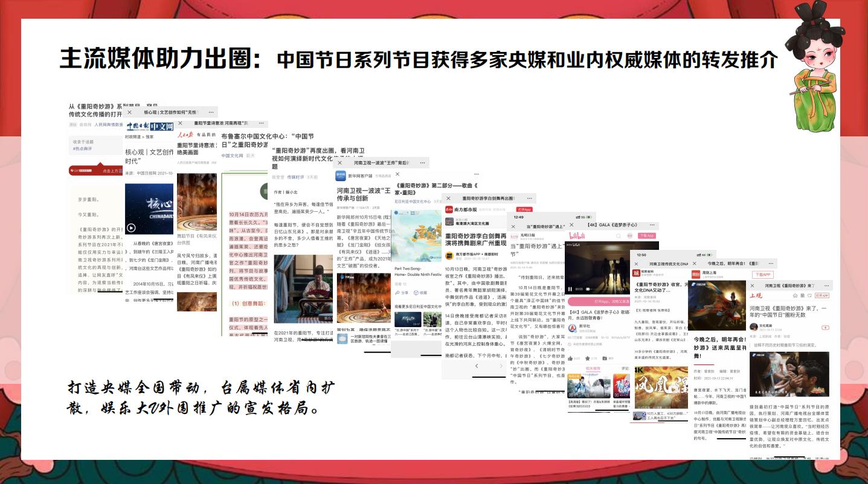The height and width of the screenshot is (484, 868).
Task: Click the slide title 主流媒体助力出圈
Action: 162,58
